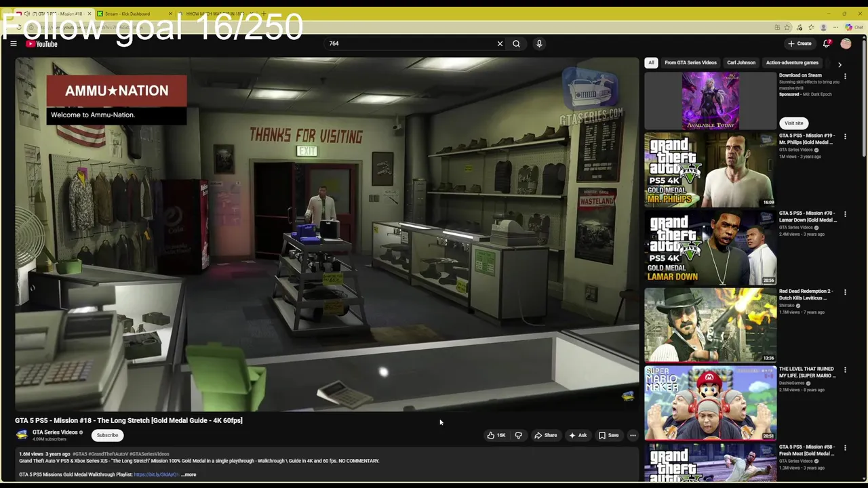The image size is (868, 488).
Task: Open more actions ellipsis beside Save
Action: tap(633, 435)
